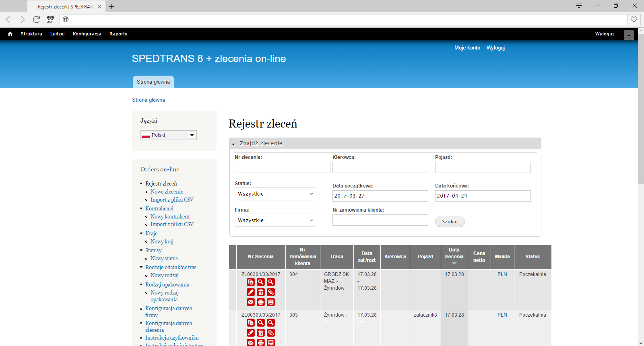Click into the Kierowca input field
This screenshot has width=644, height=346.
click(380, 167)
